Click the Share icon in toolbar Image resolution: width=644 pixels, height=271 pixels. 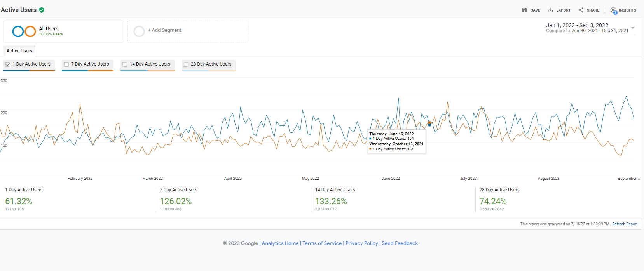(x=581, y=10)
